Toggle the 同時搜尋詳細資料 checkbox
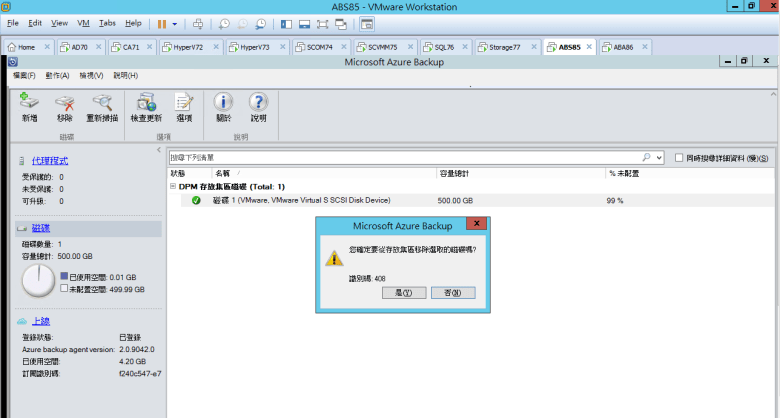Image resolution: width=780 pixels, height=418 pixels. [680, 158]
